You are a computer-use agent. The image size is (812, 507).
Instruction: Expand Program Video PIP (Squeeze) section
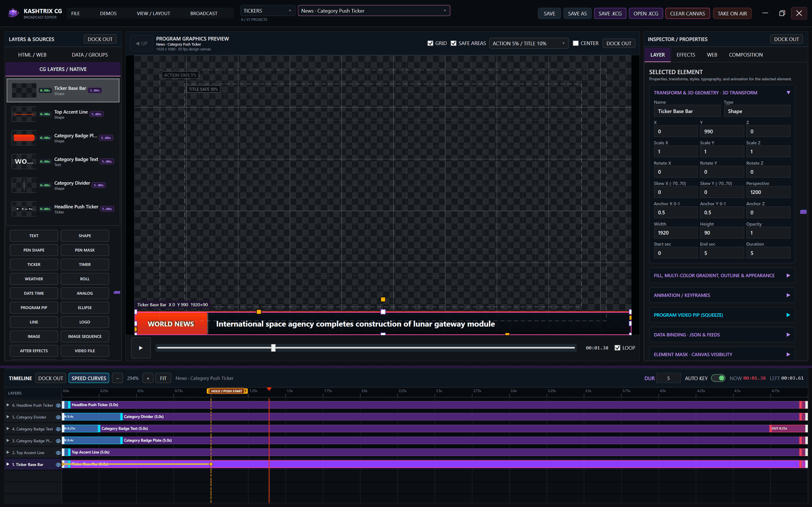coord(721,315)
